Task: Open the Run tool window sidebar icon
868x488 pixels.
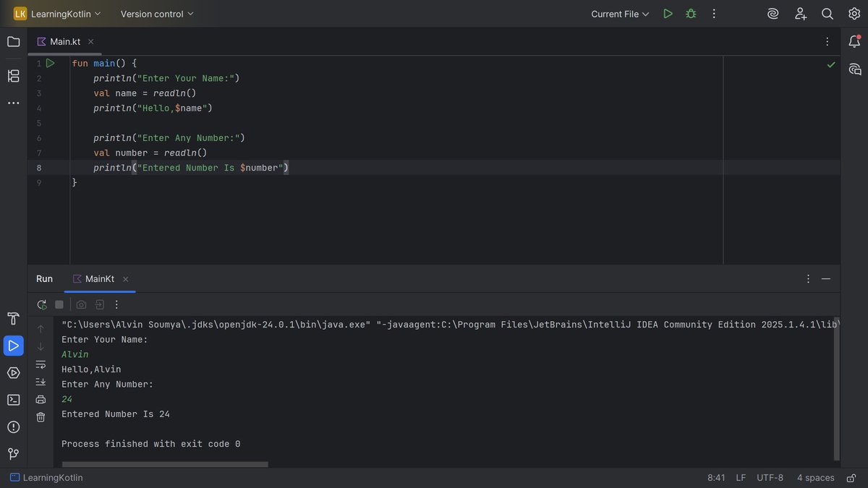Action: click(13, 346)
